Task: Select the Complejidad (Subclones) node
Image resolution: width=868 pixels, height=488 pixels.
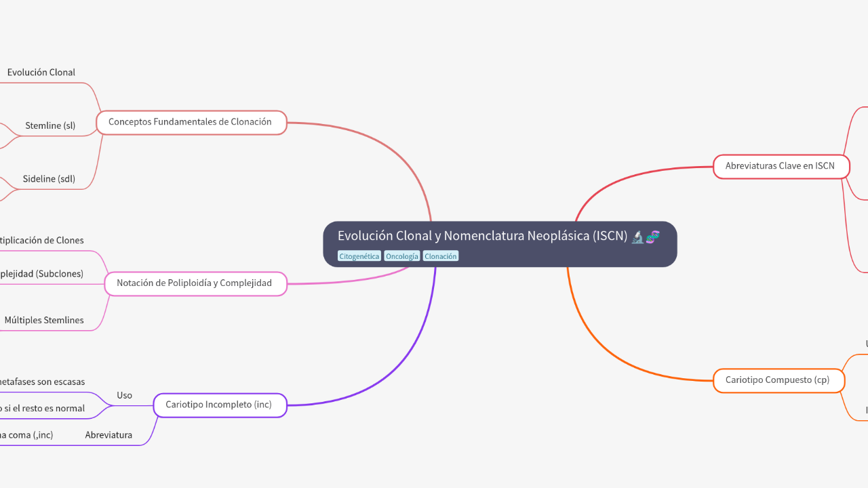Action: [41, 274]
